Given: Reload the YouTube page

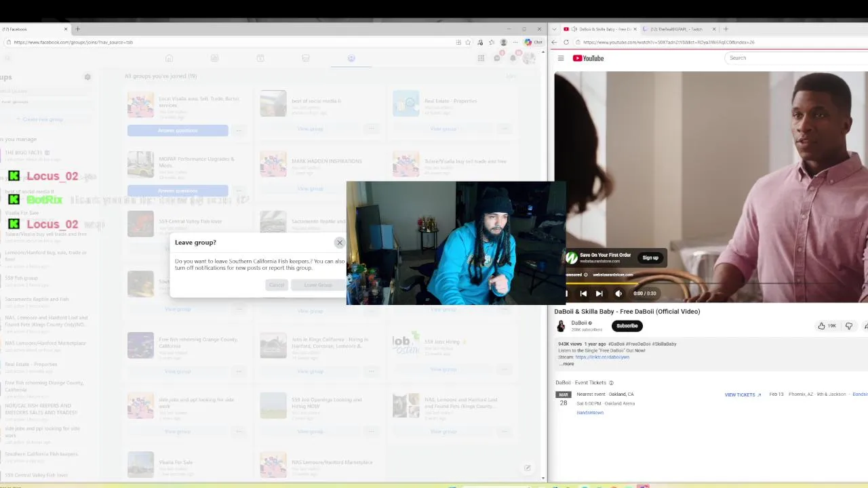Looking at the screenshot, I should coord(566,42).
